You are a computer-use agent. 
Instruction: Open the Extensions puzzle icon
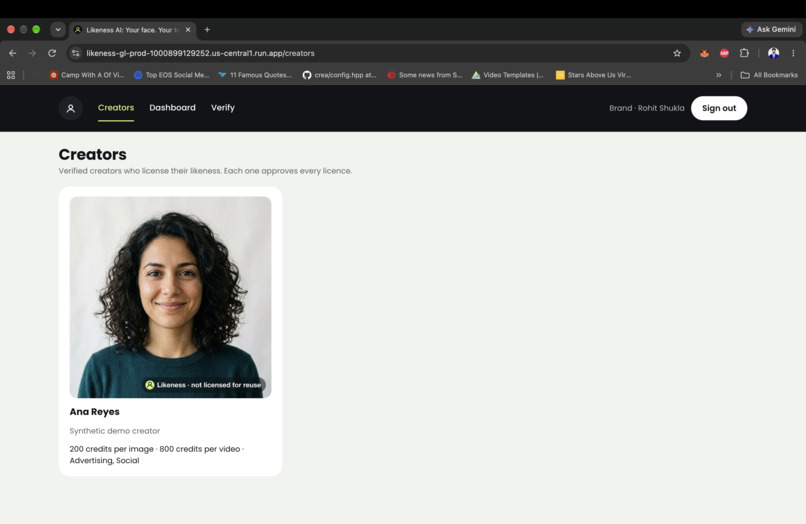pyautogui.click(x=744, y=53)
